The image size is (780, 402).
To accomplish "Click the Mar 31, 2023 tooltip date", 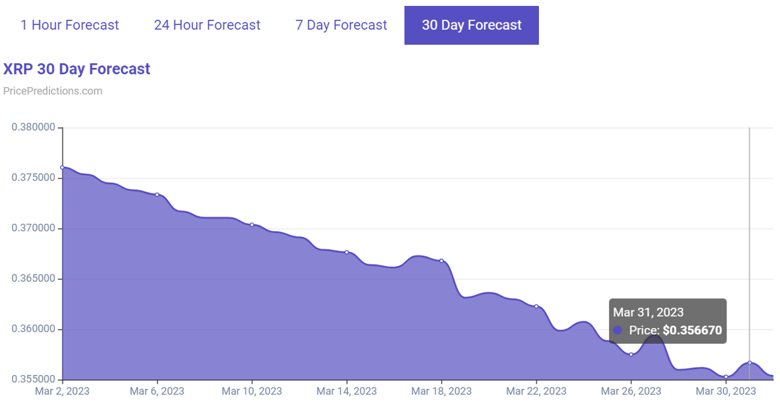I will pyautogui.click(x=651, y=312).
